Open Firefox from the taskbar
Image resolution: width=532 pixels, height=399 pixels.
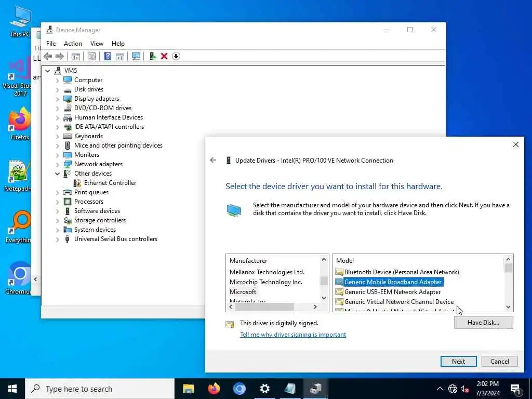(x=214, y=389)
